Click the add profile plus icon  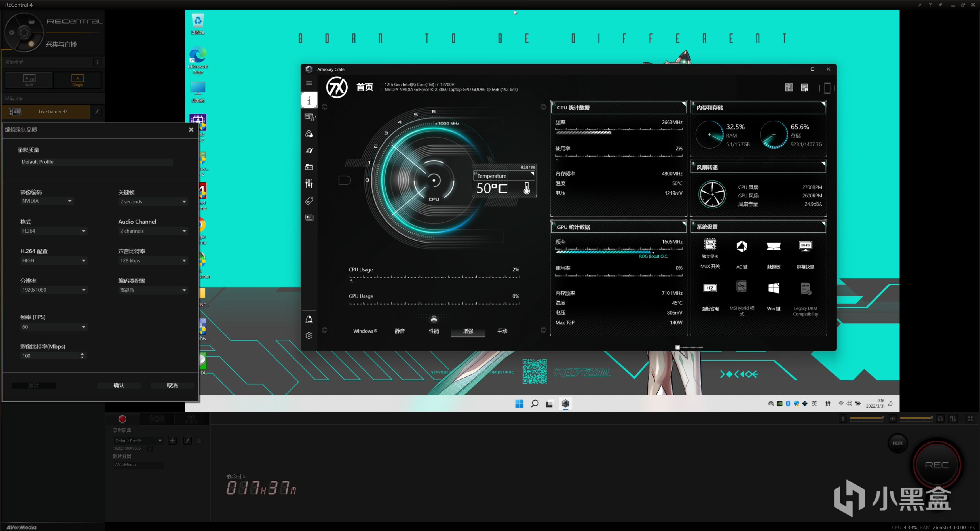(172, 441)
